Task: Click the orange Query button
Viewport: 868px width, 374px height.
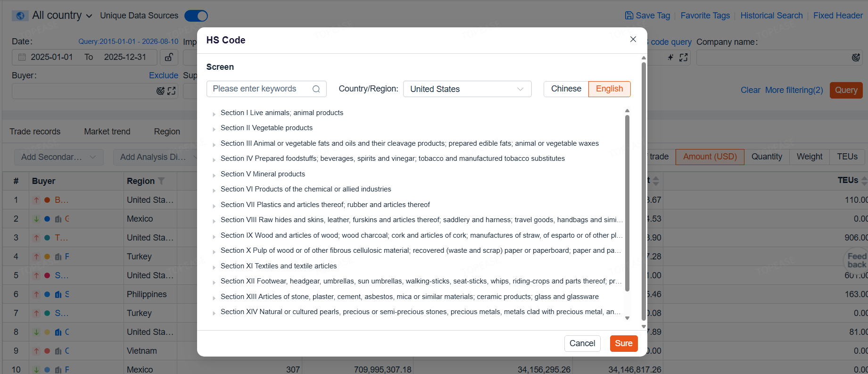Action: 846,90
